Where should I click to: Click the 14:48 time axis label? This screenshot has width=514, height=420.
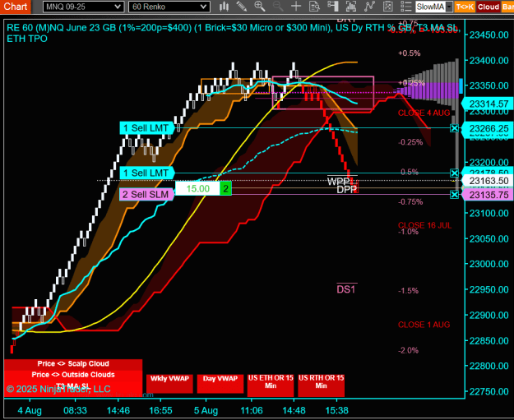294,410
